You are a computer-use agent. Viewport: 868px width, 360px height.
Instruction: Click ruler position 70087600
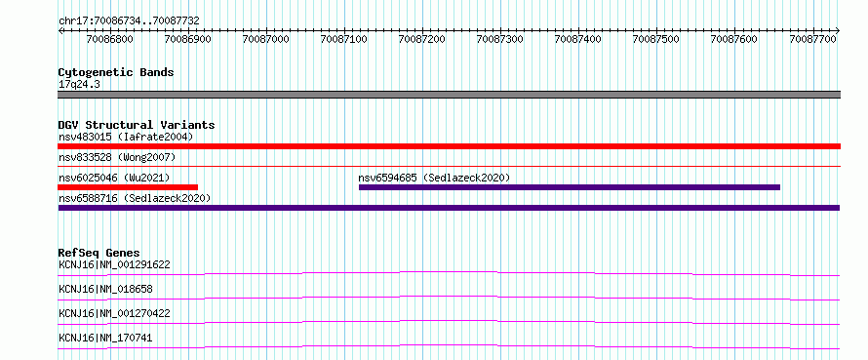point(734,39)
